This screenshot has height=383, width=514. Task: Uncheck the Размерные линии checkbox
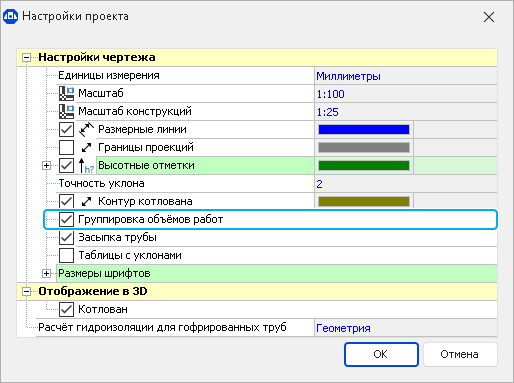(x=66, y=129)
